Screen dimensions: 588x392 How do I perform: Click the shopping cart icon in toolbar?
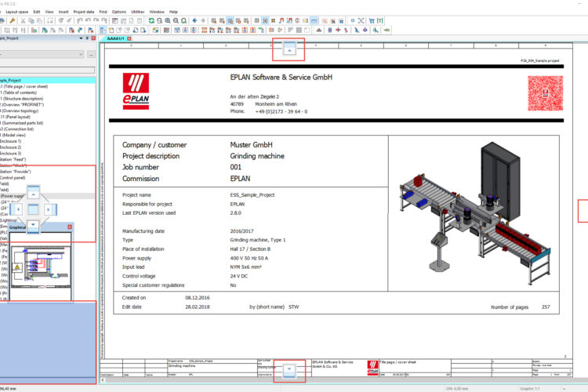(372, 20)
